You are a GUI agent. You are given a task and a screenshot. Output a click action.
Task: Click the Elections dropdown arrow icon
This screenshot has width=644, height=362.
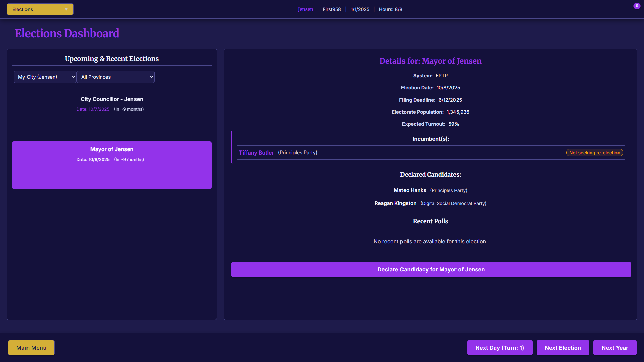(66, 9)
